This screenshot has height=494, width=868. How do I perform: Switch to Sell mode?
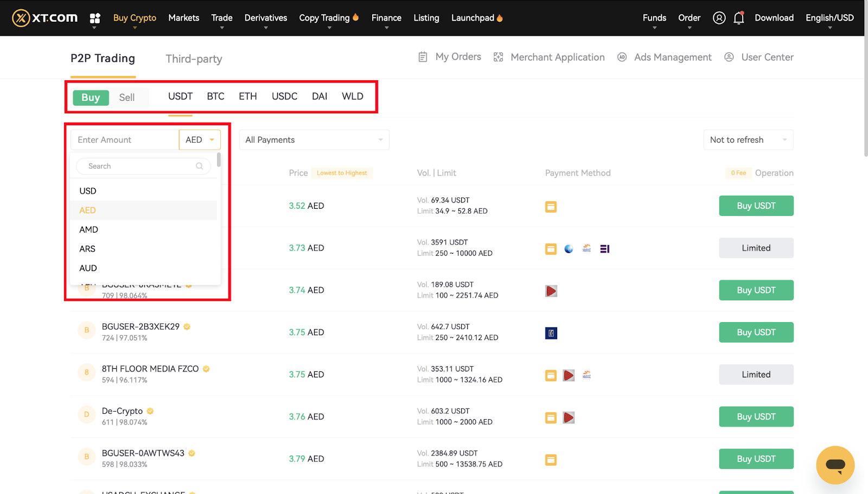tap(127, 98)
